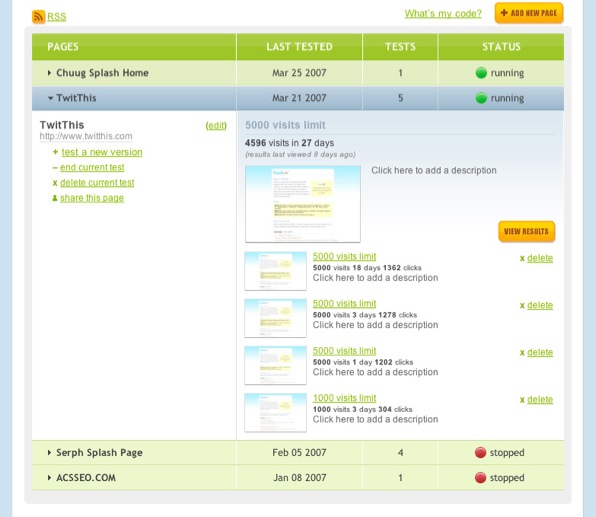Open the thumbnail of the 1278 clicks test

tap(276, 318)
